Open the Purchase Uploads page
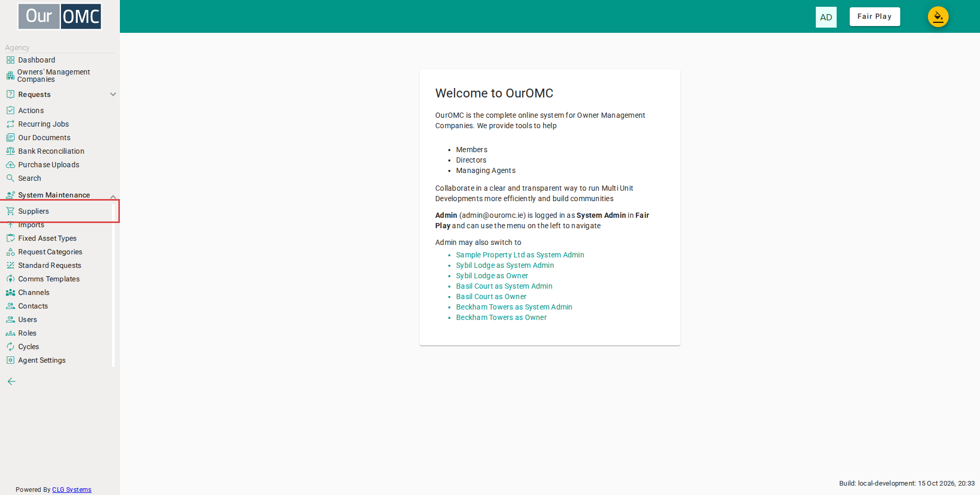The image size is (980, 495). [x=48, y=165]
